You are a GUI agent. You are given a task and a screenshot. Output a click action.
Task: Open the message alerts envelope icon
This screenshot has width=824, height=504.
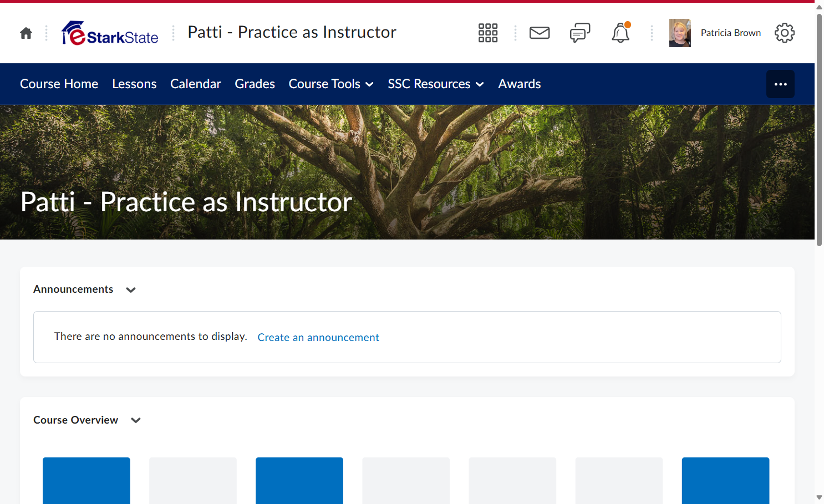(540, 33)
